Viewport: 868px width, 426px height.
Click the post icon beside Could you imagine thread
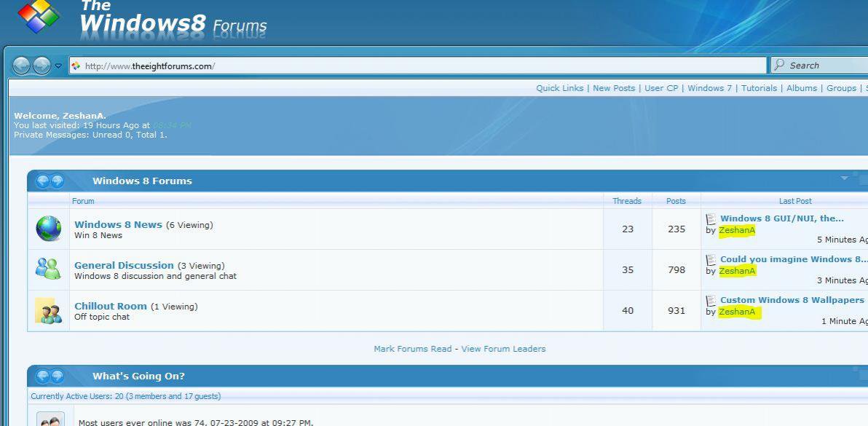[711, 259]
